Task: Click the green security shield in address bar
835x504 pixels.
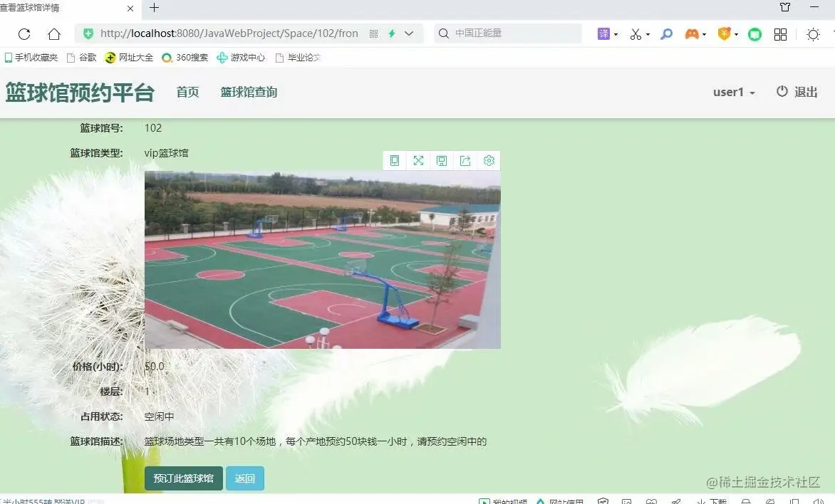Action: click(x=88, y=33)
